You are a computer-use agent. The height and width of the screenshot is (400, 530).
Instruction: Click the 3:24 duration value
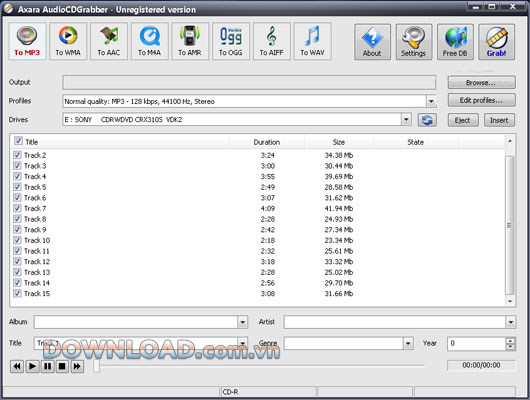268,155
